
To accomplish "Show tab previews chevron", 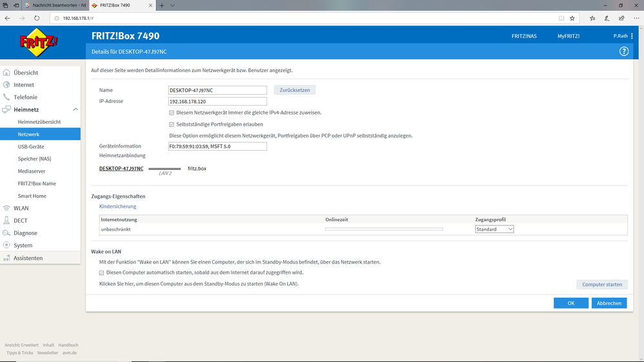I will [173, 5].
